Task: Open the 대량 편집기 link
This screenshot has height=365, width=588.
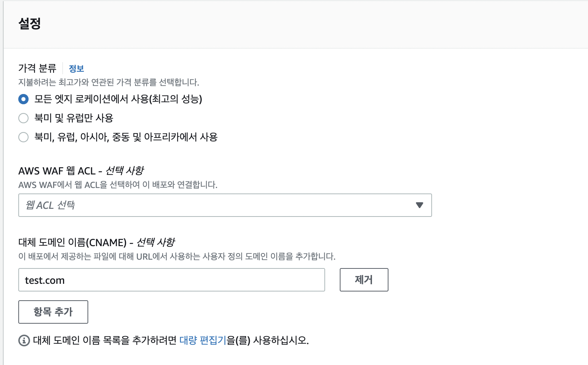Action: pos(203,340)
